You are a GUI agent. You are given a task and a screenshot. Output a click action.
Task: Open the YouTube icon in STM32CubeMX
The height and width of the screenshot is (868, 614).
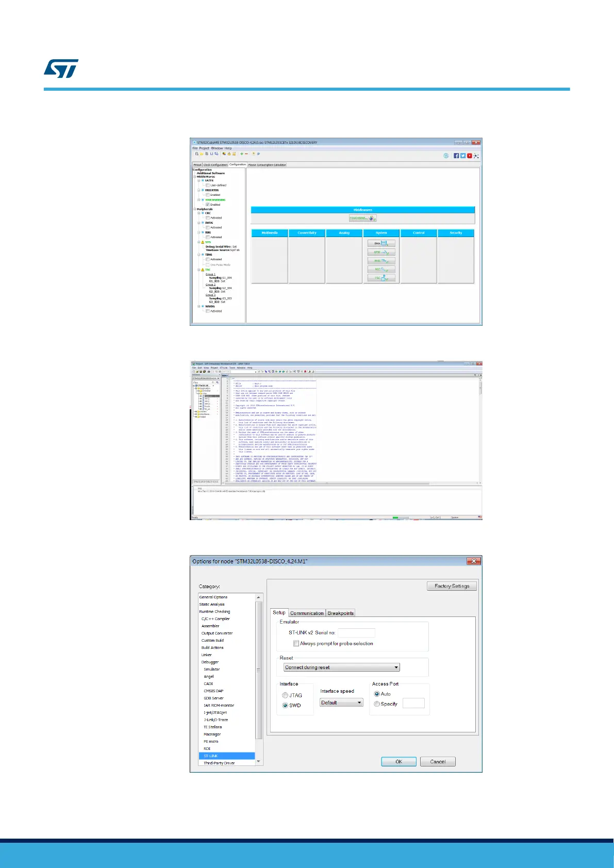470,156
